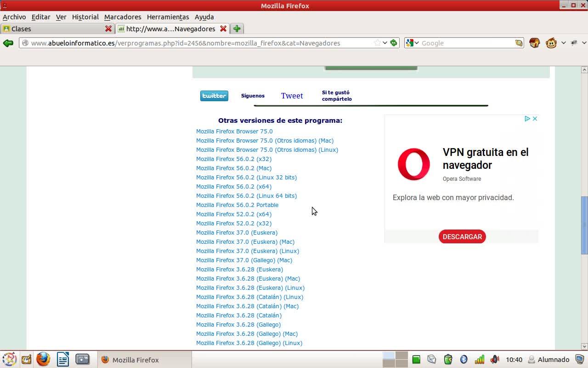This screenshot has height=368, width=588.
Task: Click the volume speaker tray icon
Action: pyautogui.click(x=495, y=360)
